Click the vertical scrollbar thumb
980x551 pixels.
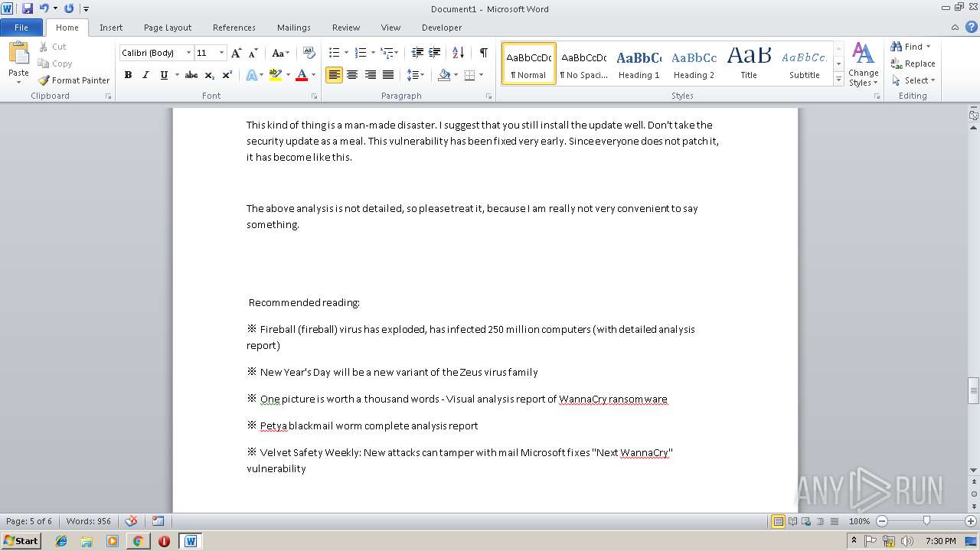[974, 390]
